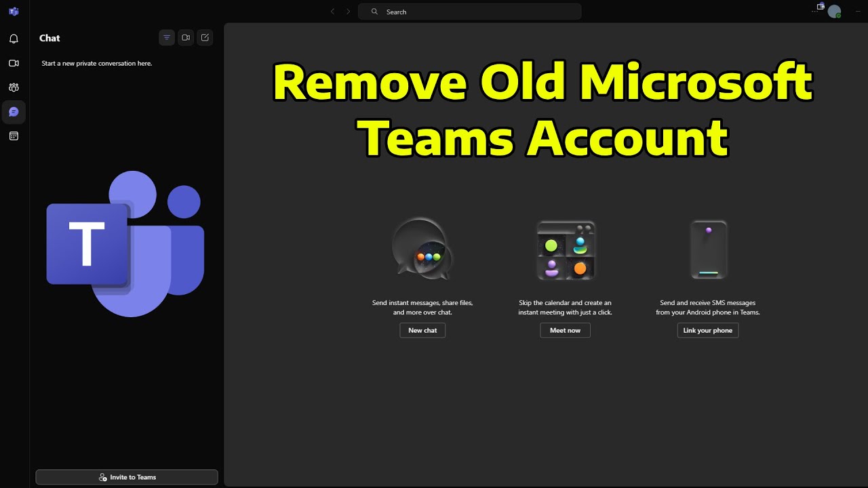Click the Teams logo in the title bar
The height and width of the screenshot is (488, 868).
point(14,12)
